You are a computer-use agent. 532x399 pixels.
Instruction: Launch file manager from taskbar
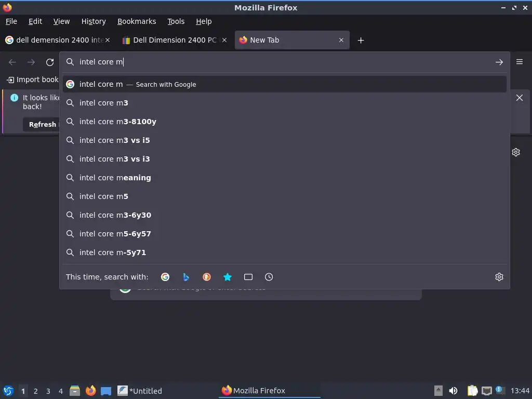pyautogui.click(x=75, y=391)
